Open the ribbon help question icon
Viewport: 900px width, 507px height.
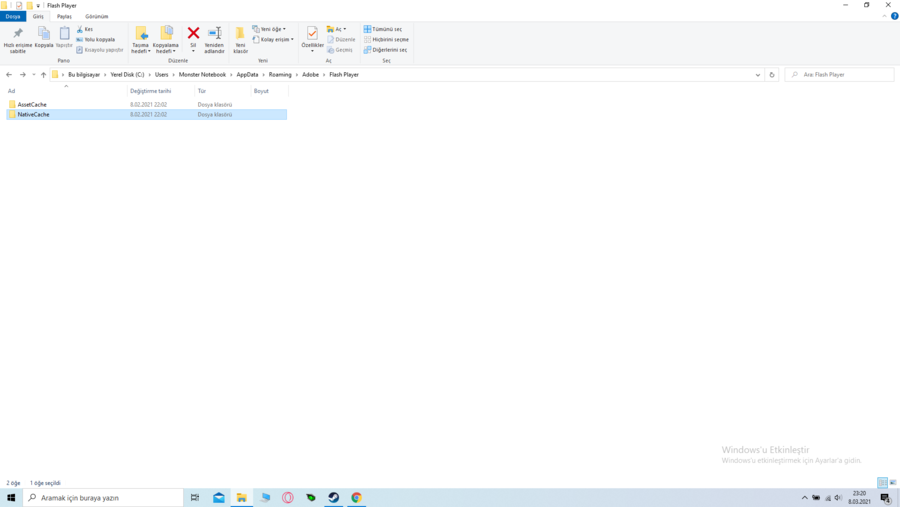[894, 17]
